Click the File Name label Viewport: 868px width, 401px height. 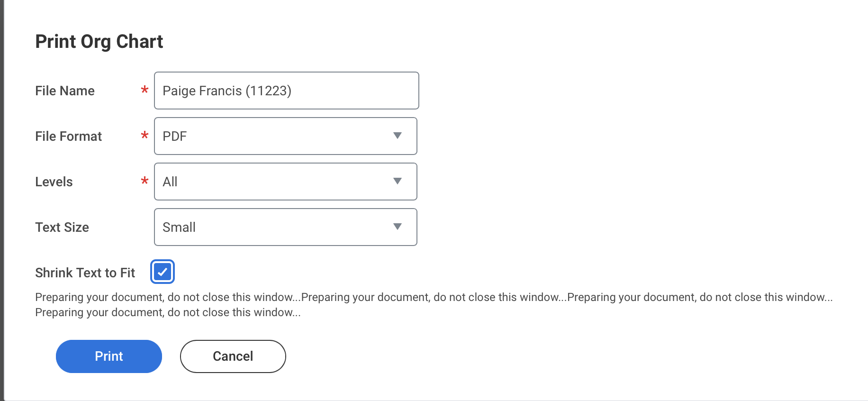coord(65,91)
